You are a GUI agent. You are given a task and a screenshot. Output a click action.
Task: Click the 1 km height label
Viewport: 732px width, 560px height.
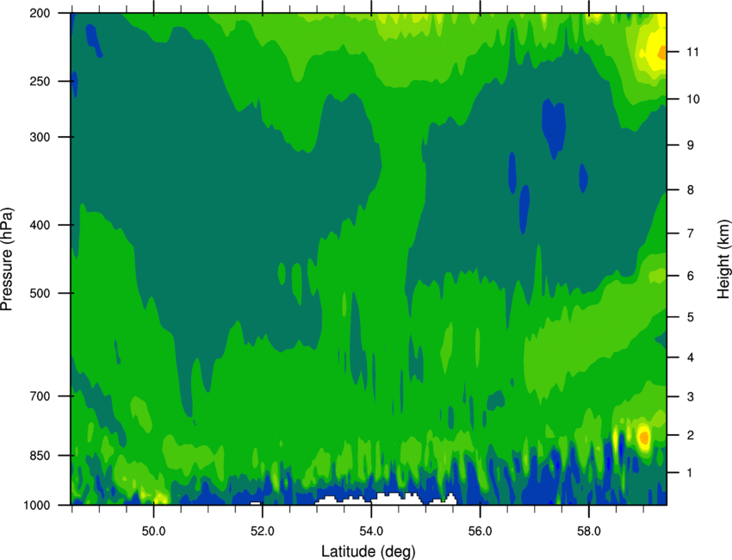pyautogui.click(x=690, y=473)
